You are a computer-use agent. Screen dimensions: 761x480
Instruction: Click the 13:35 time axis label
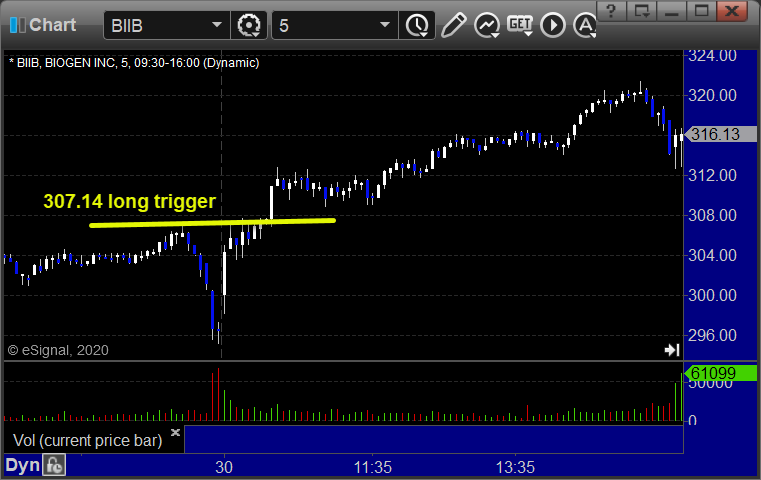pyautogui.click(x=515, y=467)
